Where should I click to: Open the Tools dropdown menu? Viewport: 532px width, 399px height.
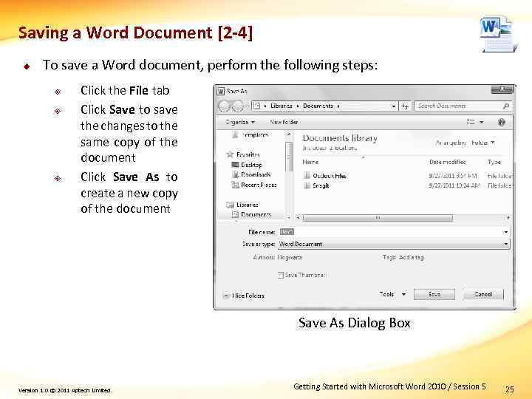[x=392, y=294]
